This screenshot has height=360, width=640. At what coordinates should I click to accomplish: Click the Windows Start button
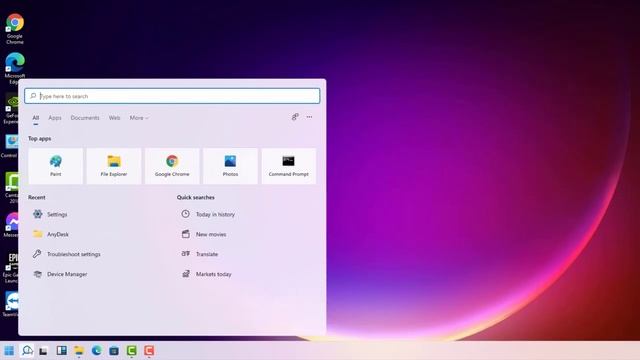tap(9, 351)
